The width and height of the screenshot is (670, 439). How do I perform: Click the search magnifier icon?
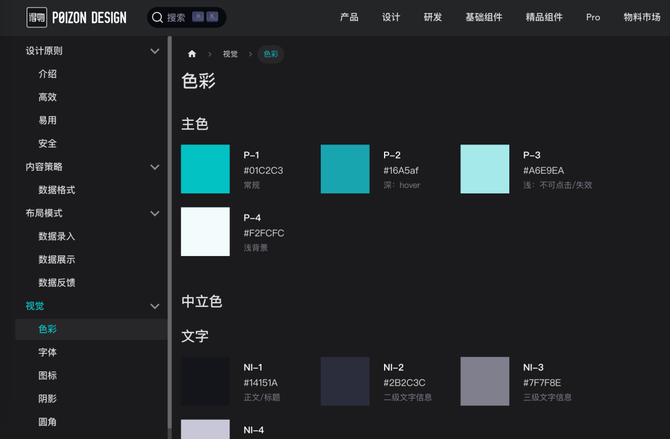coord(157,17)
